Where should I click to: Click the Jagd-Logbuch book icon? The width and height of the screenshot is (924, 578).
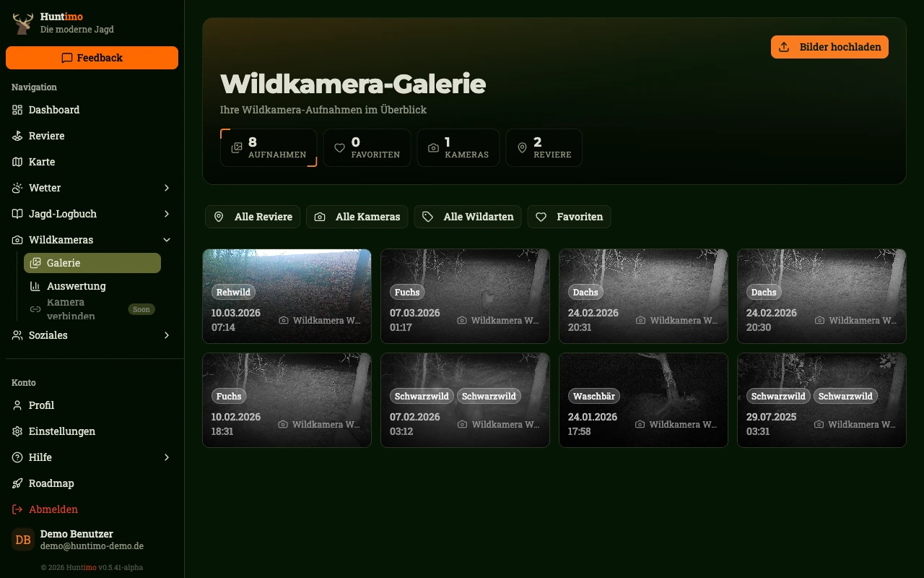tap(16, 214)
